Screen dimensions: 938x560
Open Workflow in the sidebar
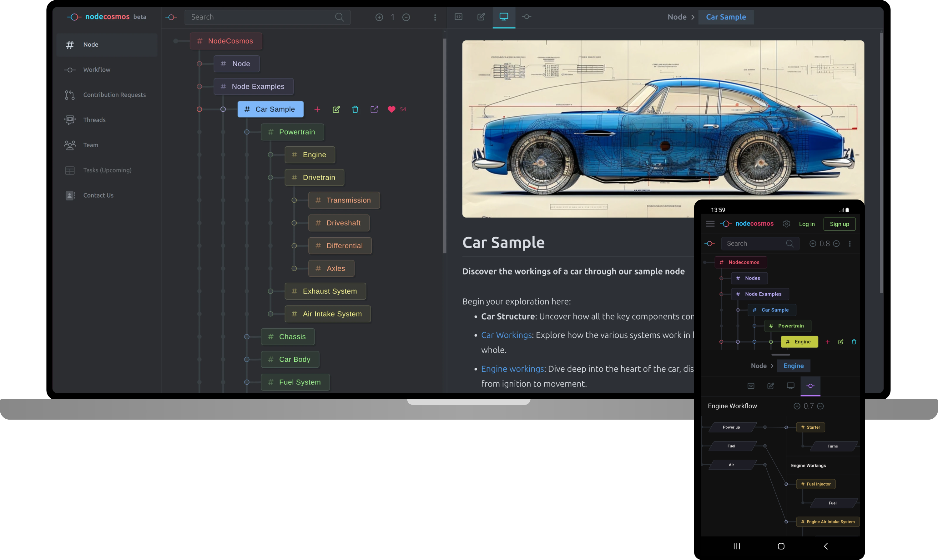107,70
